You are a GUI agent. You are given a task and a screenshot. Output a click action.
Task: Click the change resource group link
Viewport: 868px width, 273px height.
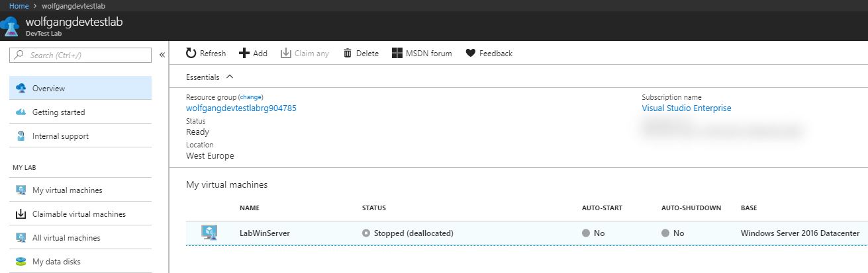pyautogui.click(x=250, y=97)
